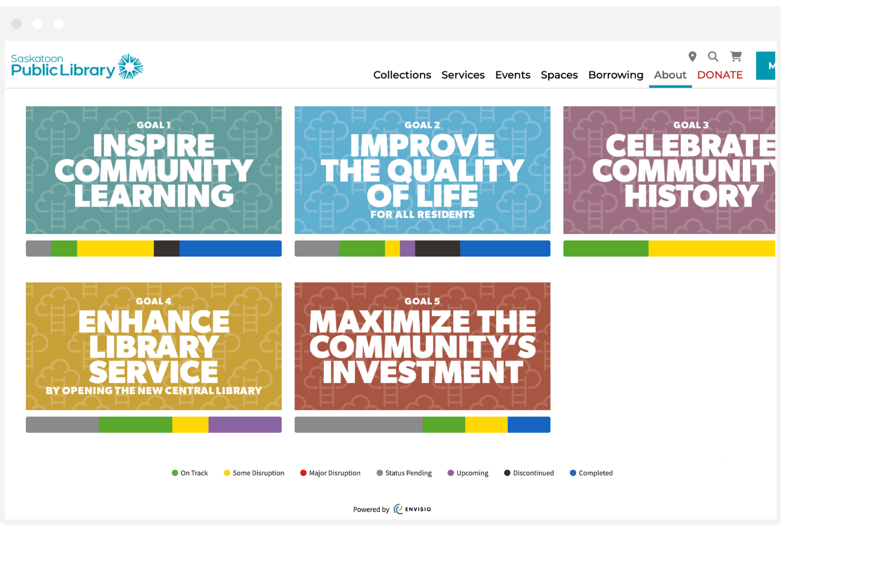Click the location pin icon
The width and height of the screenshot is (878, 588).
(x=692, y=57)
